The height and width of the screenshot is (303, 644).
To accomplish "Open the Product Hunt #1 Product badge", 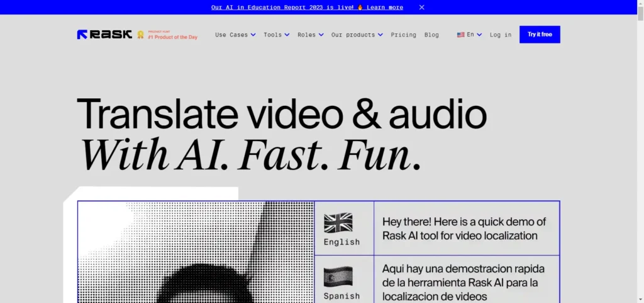I will click(167, 35).
